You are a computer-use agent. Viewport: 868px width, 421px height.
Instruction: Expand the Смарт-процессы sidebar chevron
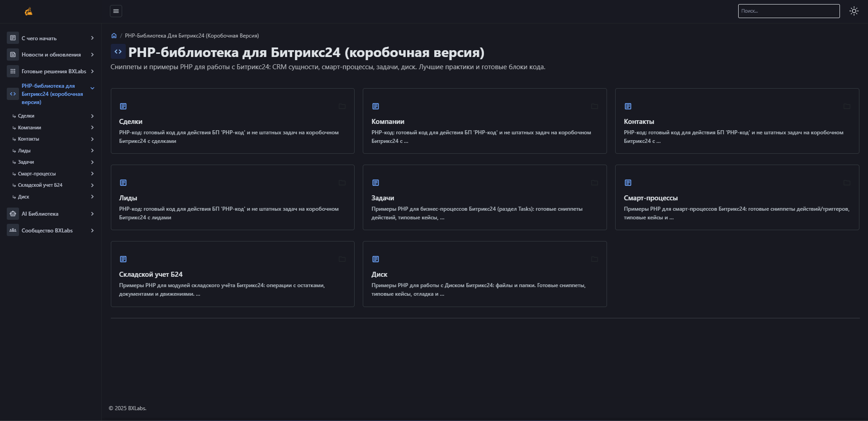(x=92, y=174)
